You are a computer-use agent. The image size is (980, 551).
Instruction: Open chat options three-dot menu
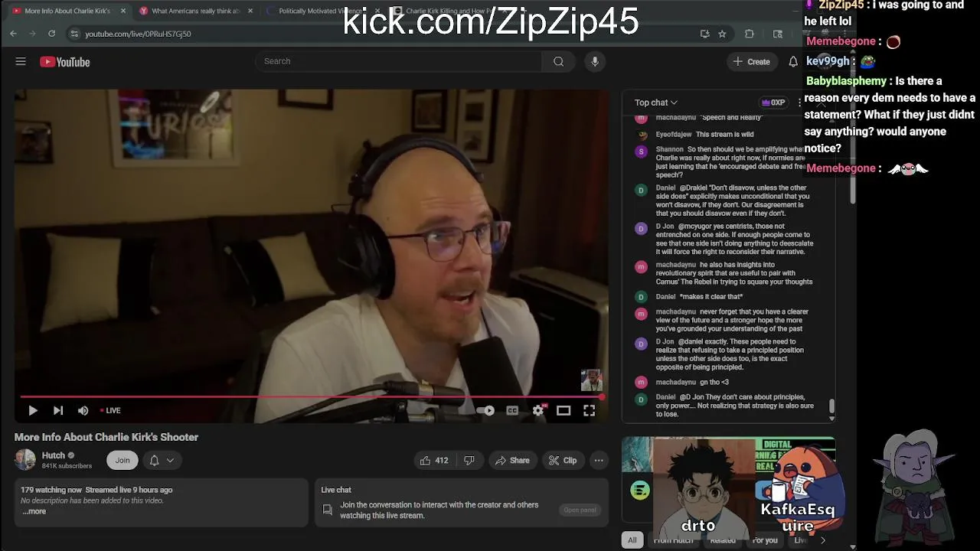[799, 103]
